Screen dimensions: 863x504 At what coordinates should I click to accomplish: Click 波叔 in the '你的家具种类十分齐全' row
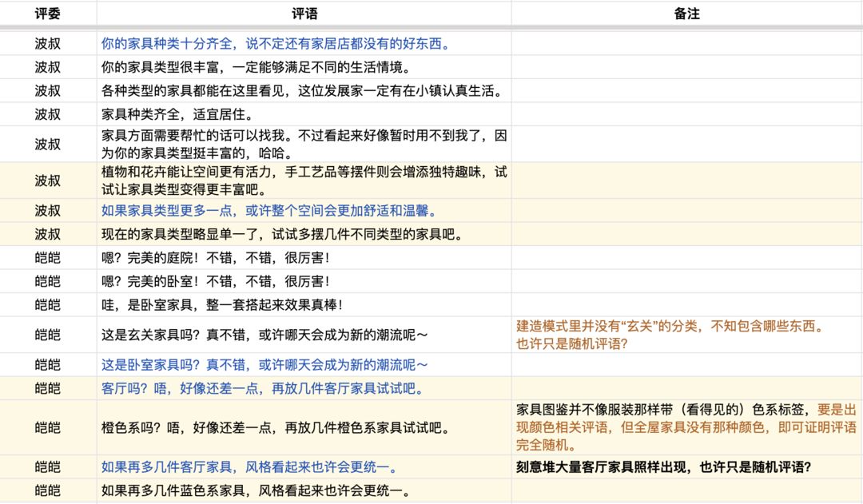point(48,43)
